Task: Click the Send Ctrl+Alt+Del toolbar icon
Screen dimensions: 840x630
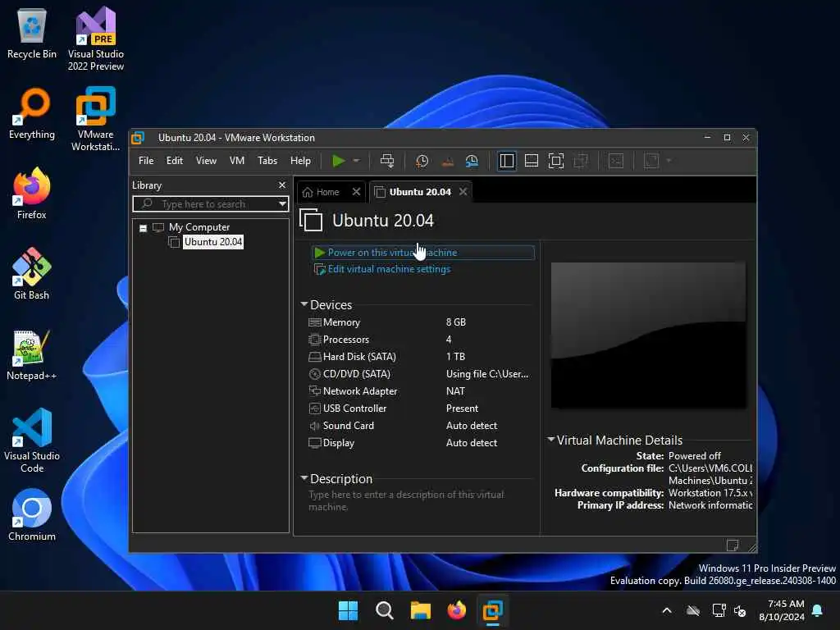Action: [x=387, y=161]
